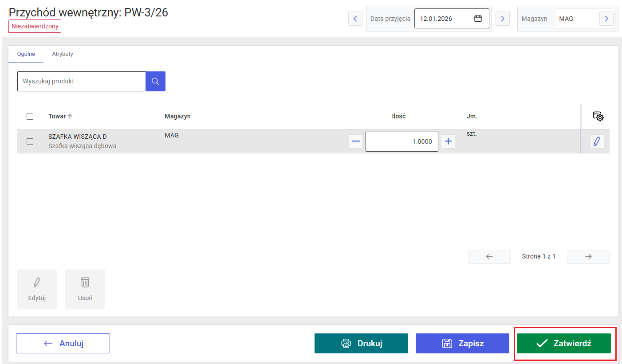Click the Niezatwierdzony status badge
The image size is (622, 364).
[x=35, y=26]
